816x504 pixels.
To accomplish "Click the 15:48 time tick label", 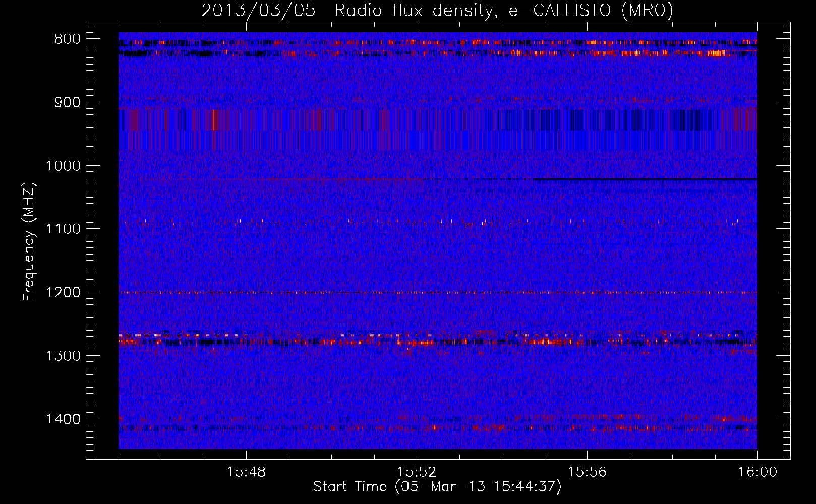I will (246, 472).
